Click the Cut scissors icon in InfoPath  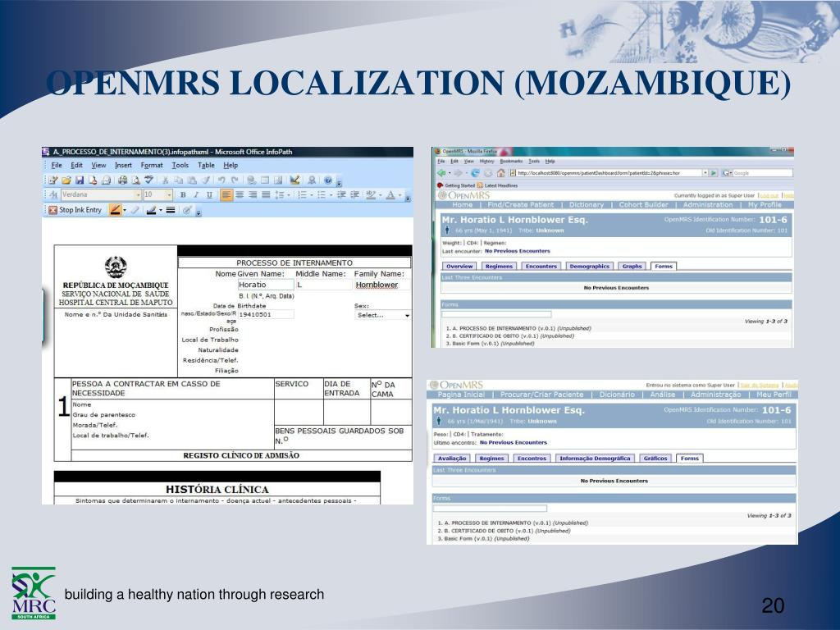click(x=165, y=180)
